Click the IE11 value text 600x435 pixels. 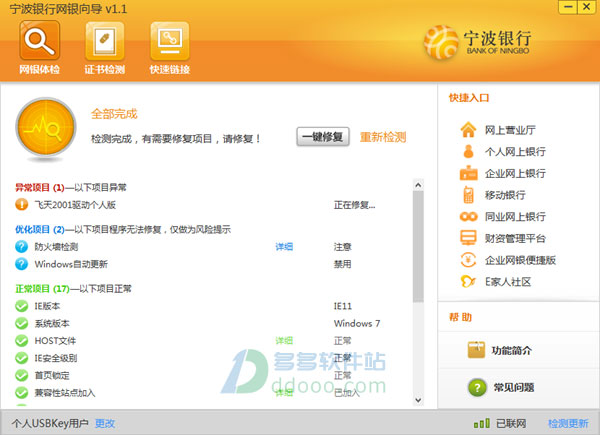342,306
